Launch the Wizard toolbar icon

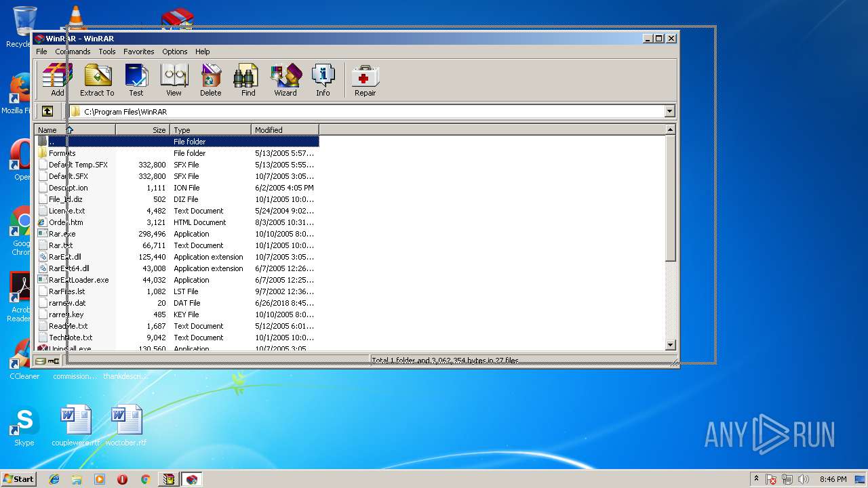click(285, 81)
